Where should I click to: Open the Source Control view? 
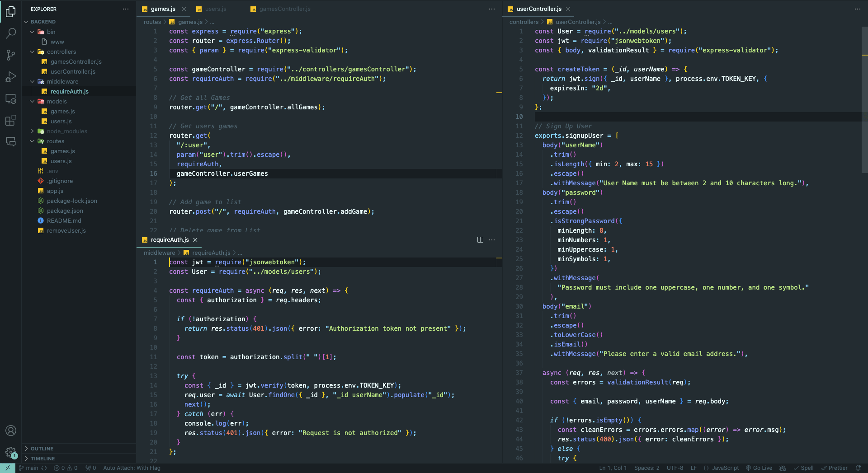[11, 55]
